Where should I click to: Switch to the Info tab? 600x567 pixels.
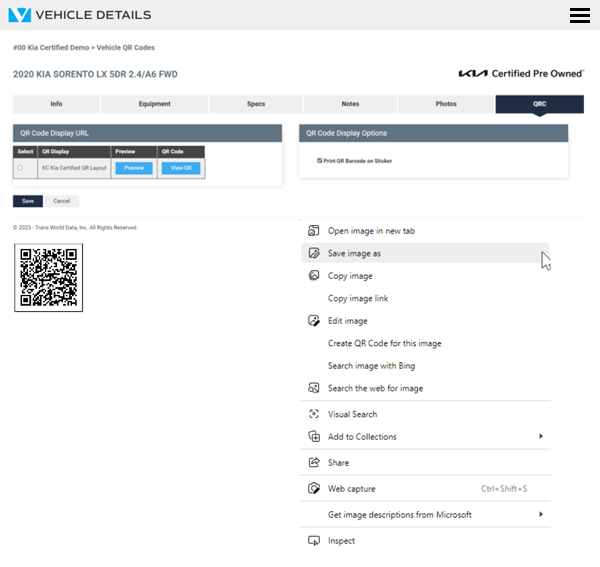coord(56,104)
